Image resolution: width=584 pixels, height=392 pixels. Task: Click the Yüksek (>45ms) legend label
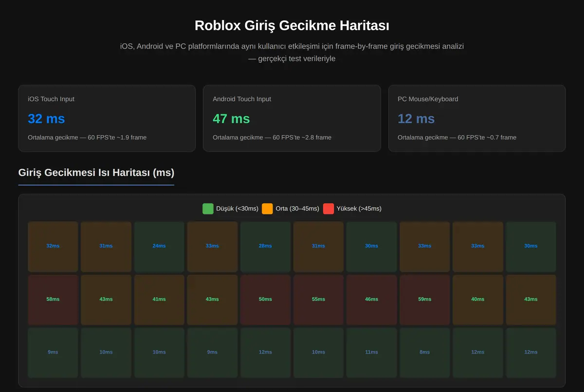point(359,209)
